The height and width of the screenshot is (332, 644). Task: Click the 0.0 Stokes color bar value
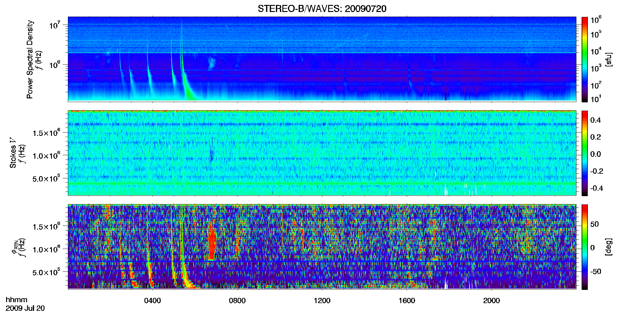pos(595,154)
